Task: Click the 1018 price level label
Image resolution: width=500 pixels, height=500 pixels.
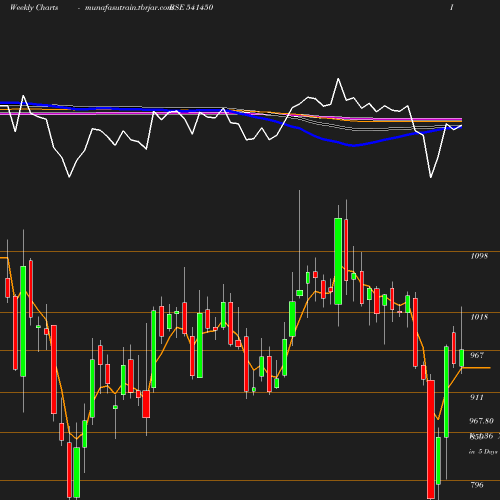Action: point(479,317)
